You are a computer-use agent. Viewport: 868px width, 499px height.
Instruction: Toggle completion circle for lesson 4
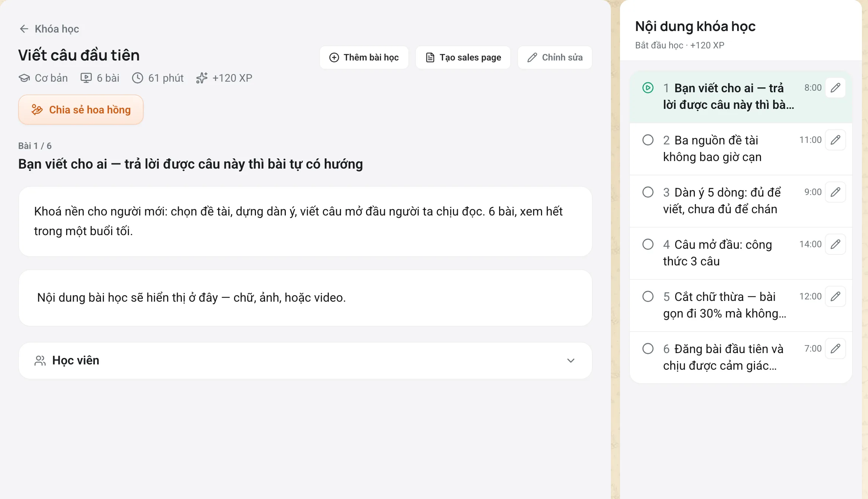click(648, 244)
